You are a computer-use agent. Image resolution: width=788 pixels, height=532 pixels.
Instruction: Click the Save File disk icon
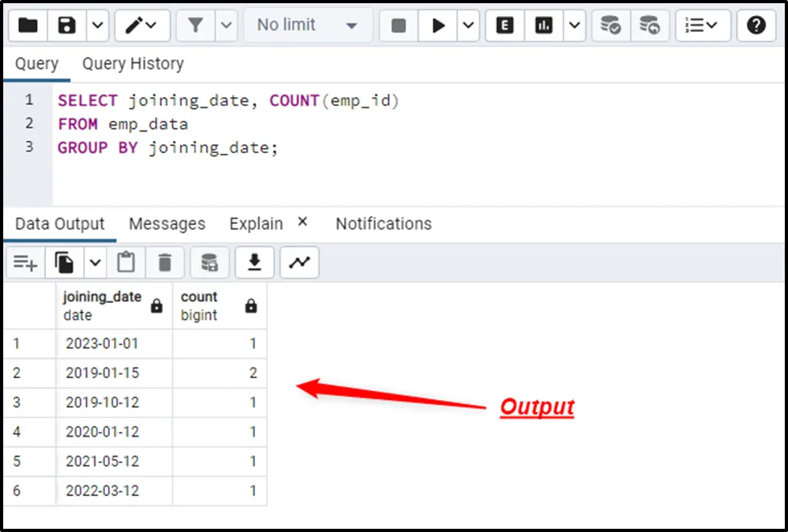pyautogui.click(x=67, y=26)
